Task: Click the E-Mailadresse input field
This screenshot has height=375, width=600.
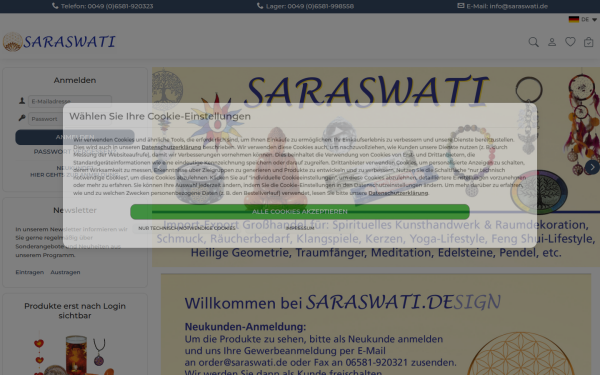Action: [70, 101]
